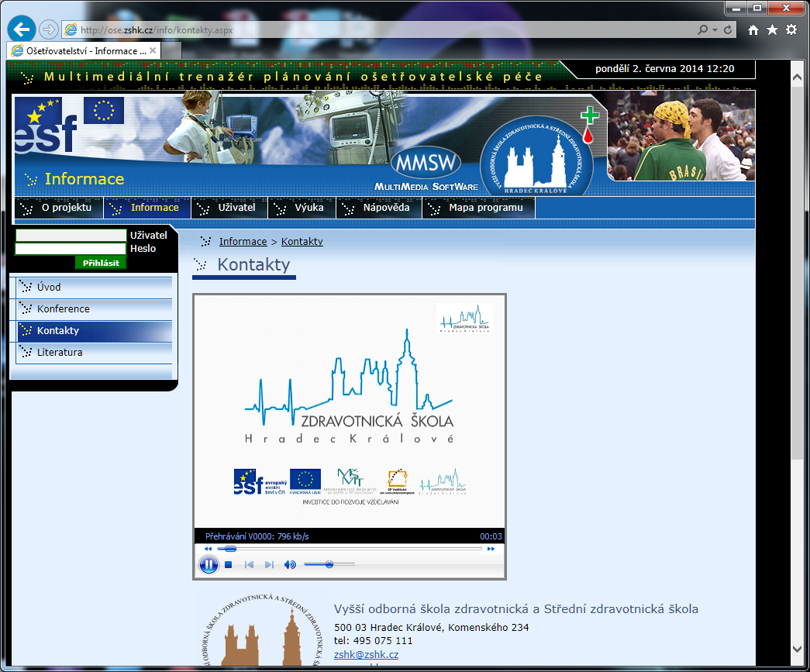Click the Heslo password input field
The height and width of the screenshot is (672, 810).
[71, 249]
